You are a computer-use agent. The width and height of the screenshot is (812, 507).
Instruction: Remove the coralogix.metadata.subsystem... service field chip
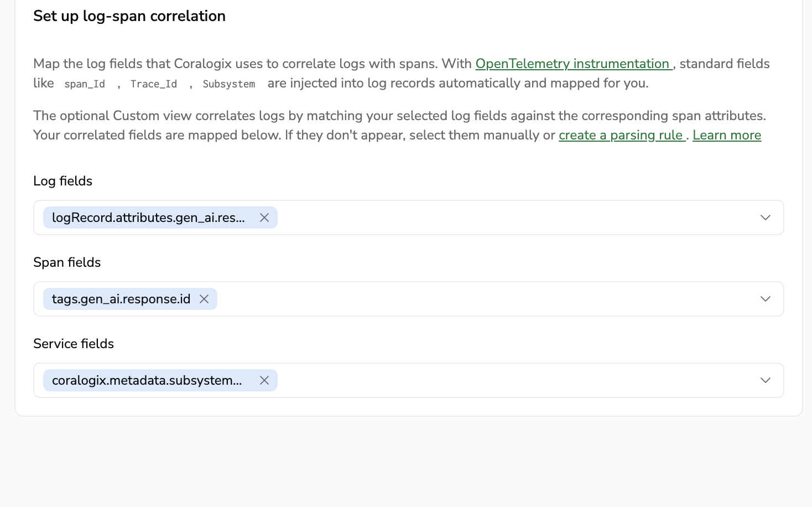(x=264, y=380)
